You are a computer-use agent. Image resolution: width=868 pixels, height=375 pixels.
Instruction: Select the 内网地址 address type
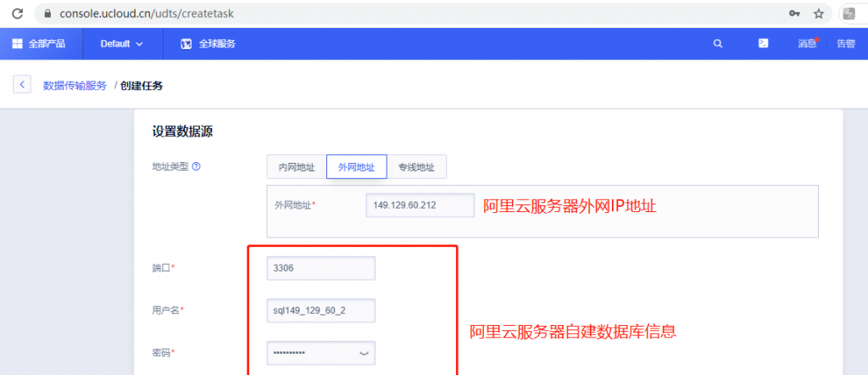coord(297,167)
